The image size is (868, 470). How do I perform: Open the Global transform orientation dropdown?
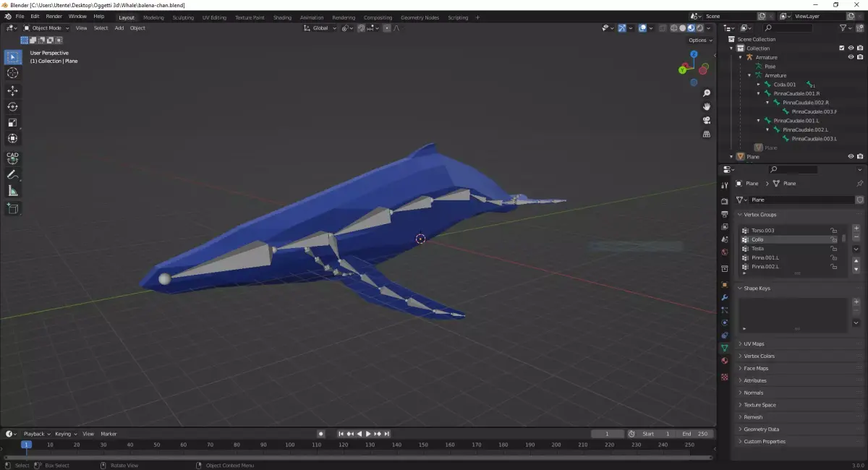pyautogui.click(x=320, y=28)
